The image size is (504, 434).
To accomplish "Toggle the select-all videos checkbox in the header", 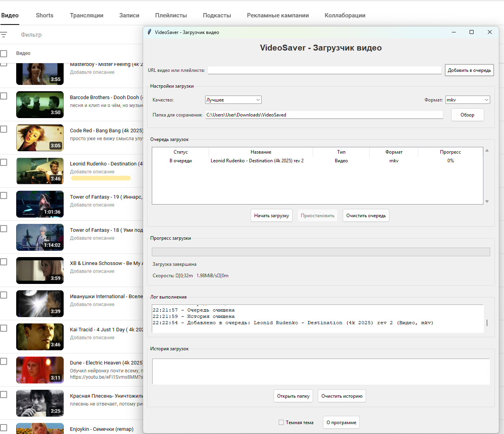I will (4, 53).
